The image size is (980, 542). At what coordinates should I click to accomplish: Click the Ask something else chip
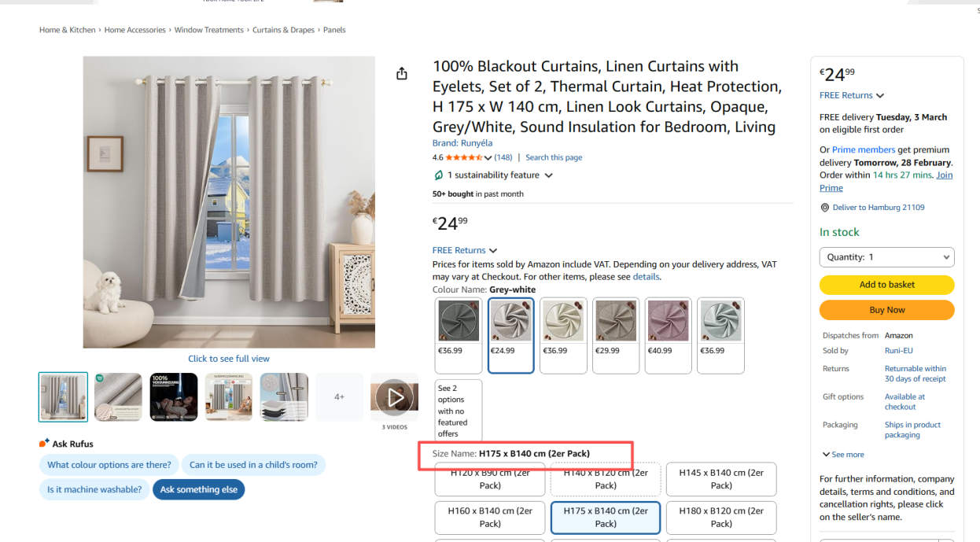(199, 489)
